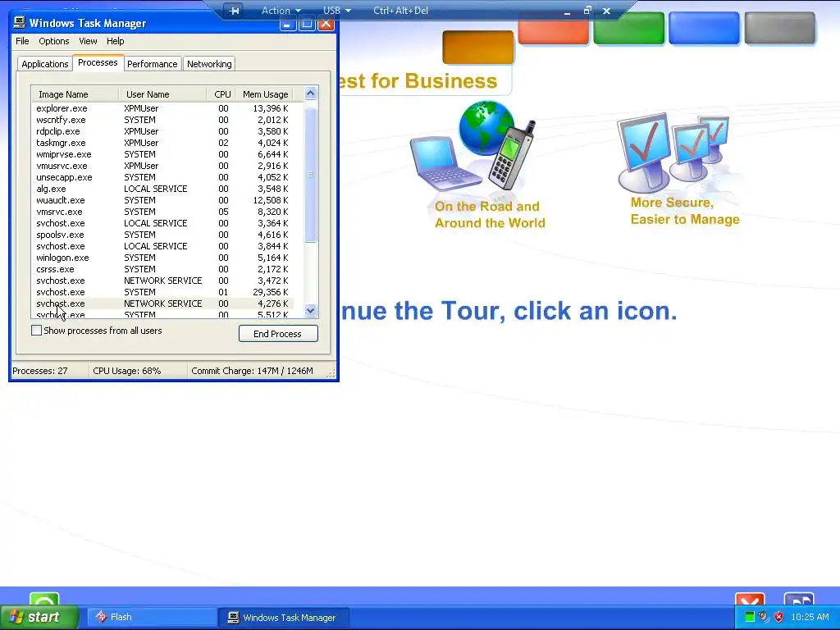Screen dimensions: 840x630
Task: Send Ctrl+Alt+Del from the connection bar
Action: 400,10
